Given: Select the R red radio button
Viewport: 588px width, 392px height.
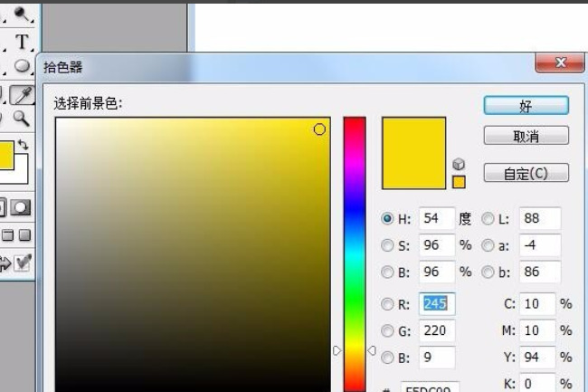Looking at the screenshot, I should (388, 304).
